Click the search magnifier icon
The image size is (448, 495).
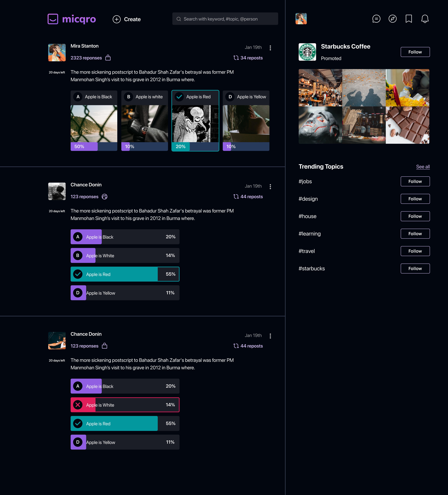coord(179,19)
